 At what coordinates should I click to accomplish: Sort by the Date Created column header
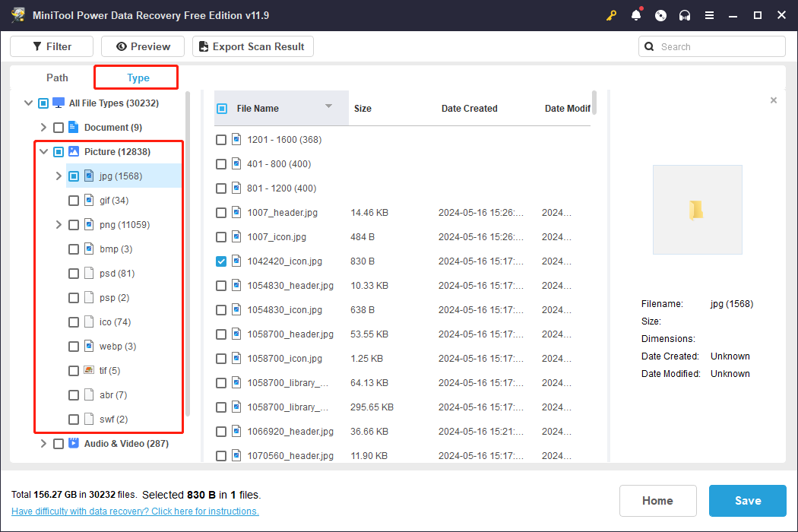click(x=469, y=109)
